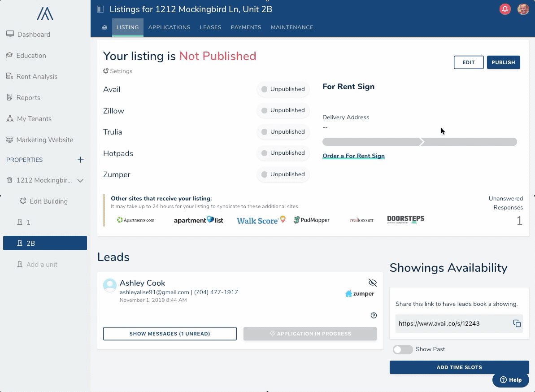This screenshot has height=392, width=535.
Task: Toggle Zumper Unpublished status
Action: click(283, 174)
